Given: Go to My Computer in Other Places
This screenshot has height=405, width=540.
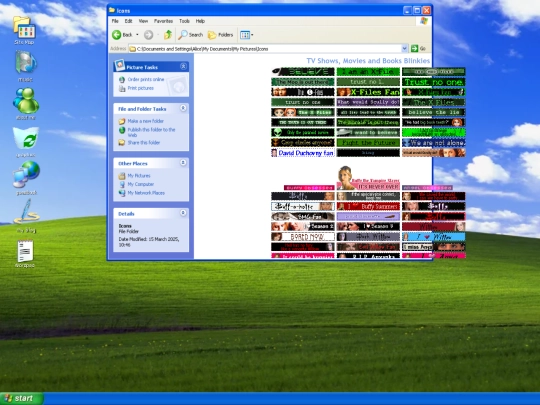Looking at the screenshot, I should (141, 184).
